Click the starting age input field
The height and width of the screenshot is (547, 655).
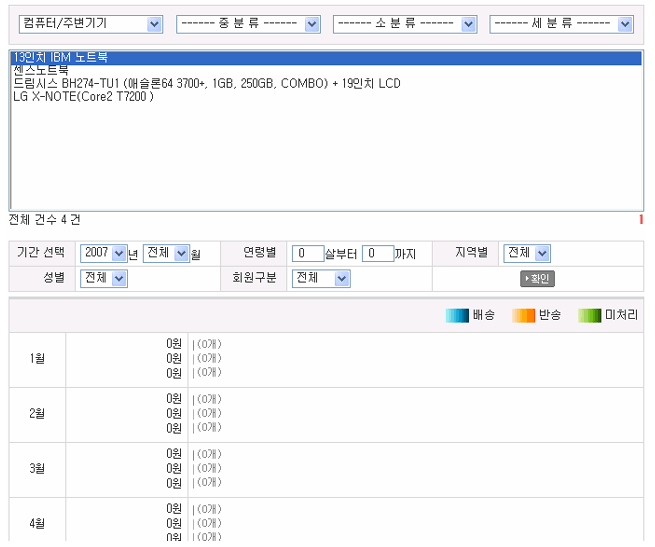308,254
